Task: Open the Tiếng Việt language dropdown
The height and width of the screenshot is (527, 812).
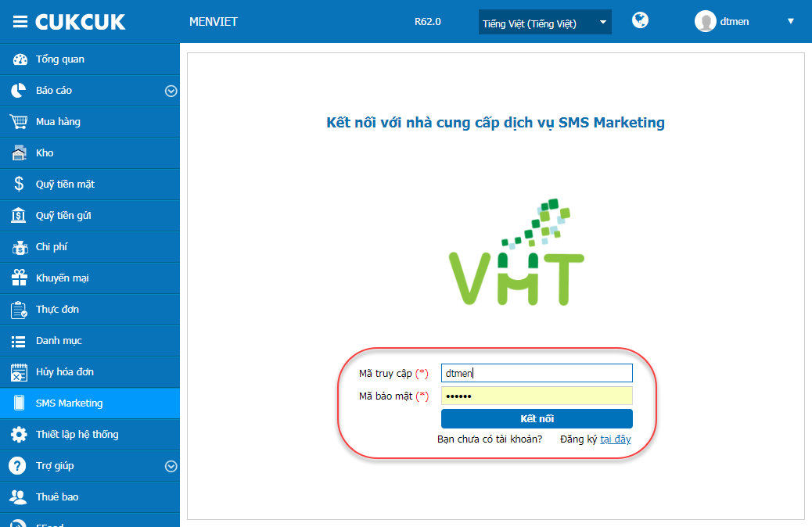Action: (544, 22)
